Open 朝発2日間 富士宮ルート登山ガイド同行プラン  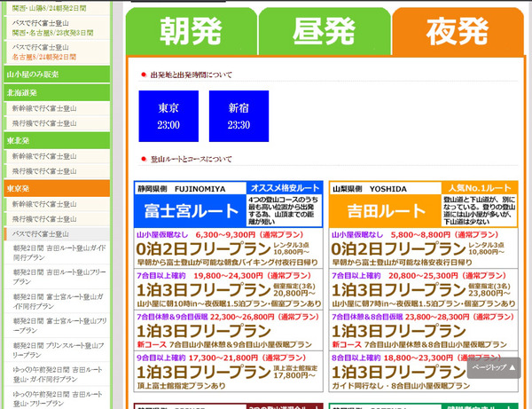point(59,302)
